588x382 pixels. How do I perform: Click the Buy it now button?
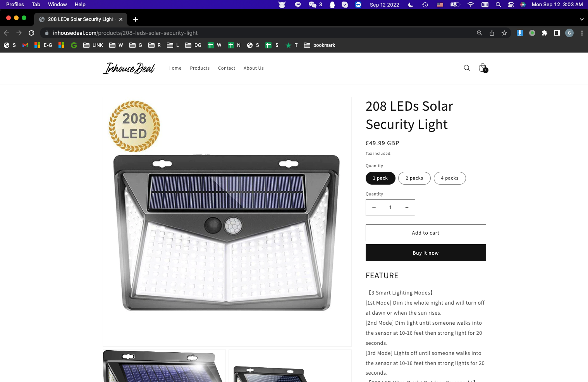[x=426, y=253]
